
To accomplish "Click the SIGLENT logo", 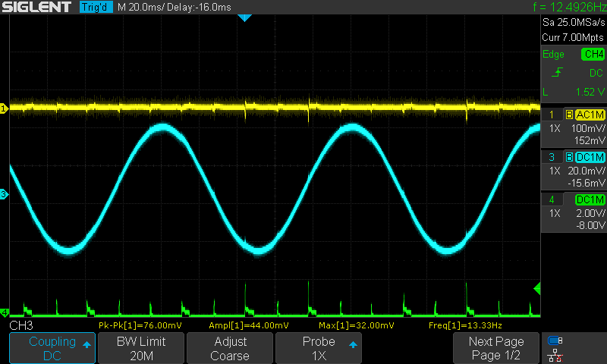I will click(36, 7).
